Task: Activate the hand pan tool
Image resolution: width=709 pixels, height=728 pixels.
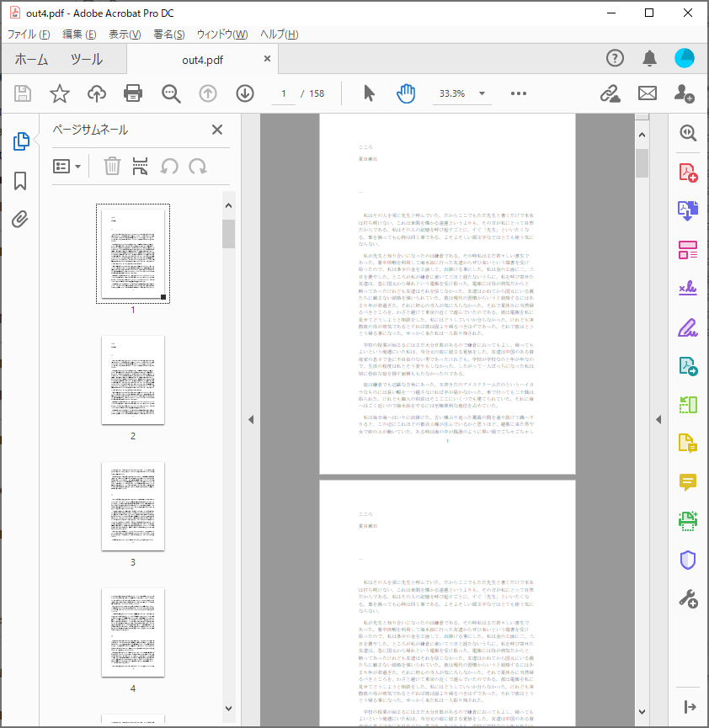Action: click(x=406, y=93)
